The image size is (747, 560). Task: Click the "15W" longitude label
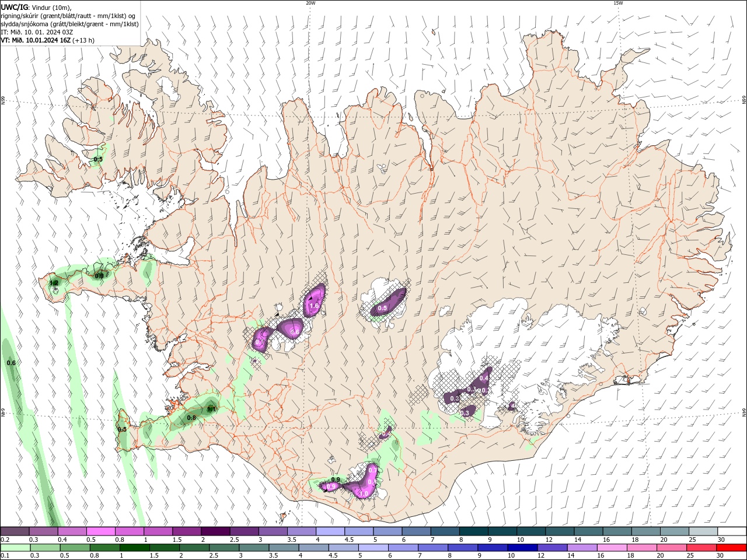pos(618,3)
